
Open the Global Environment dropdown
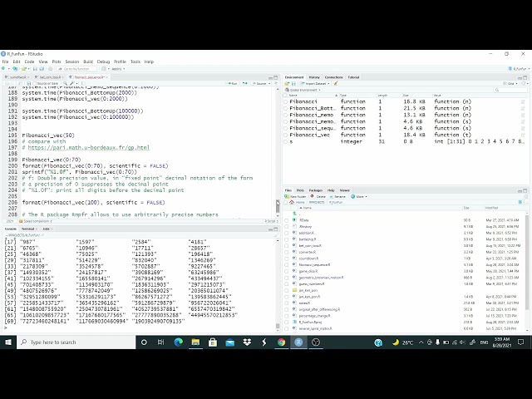tap(303, 90)
